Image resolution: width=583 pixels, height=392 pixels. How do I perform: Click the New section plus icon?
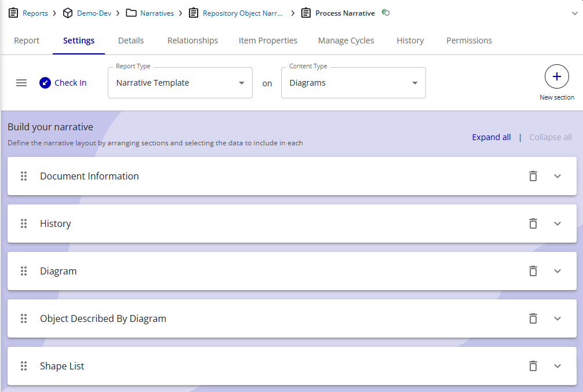556,76
